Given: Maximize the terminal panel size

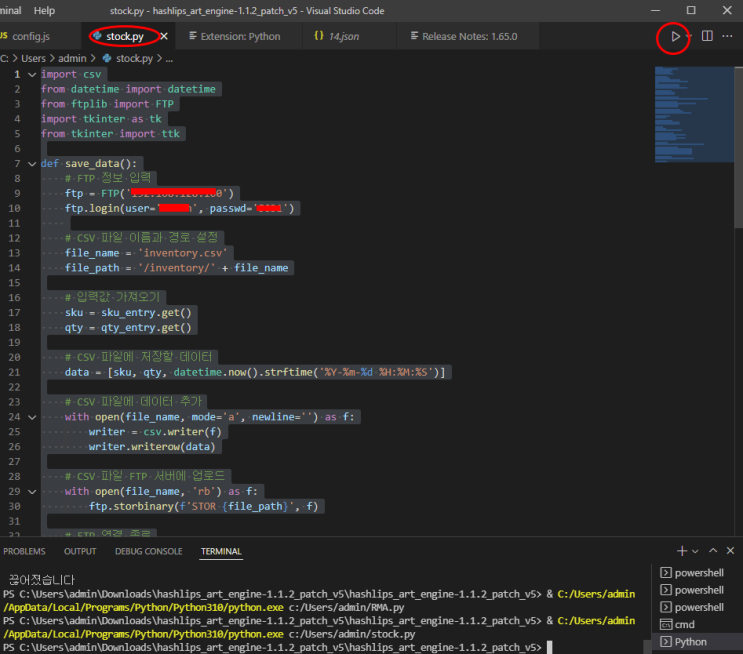Looking at the screenshot, I should (x=713, y=551).
